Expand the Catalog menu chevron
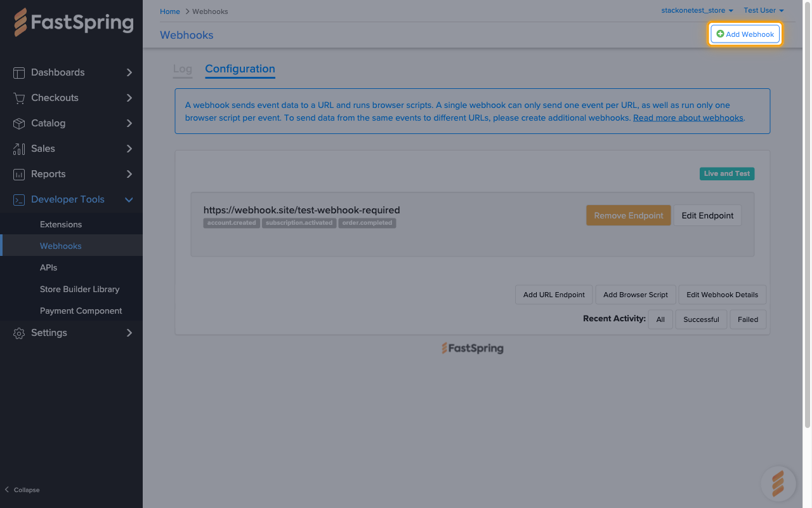The width and height of the screenshot is (812, 508). click(x=129, y=123)
